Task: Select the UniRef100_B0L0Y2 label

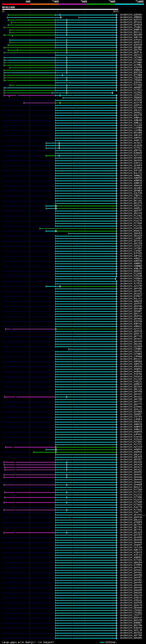Action: pyautogui.click(x=131, y=173)
